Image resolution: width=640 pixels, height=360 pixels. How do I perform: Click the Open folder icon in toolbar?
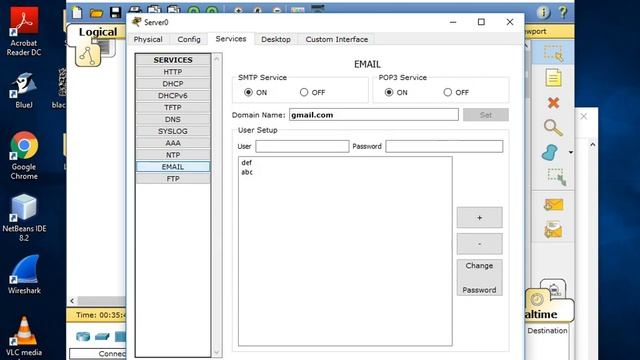pos(96,13)
